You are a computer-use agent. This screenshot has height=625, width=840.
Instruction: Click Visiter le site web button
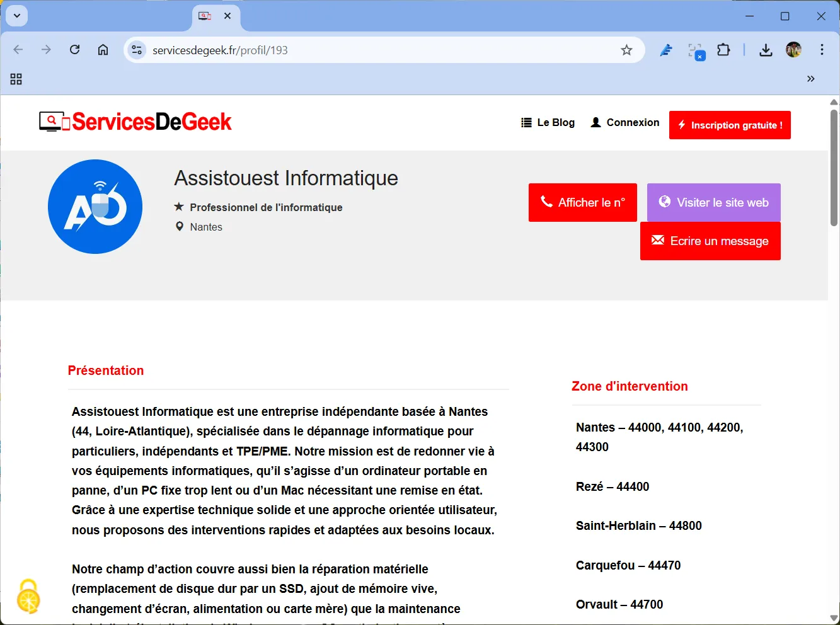pos(714,202)
